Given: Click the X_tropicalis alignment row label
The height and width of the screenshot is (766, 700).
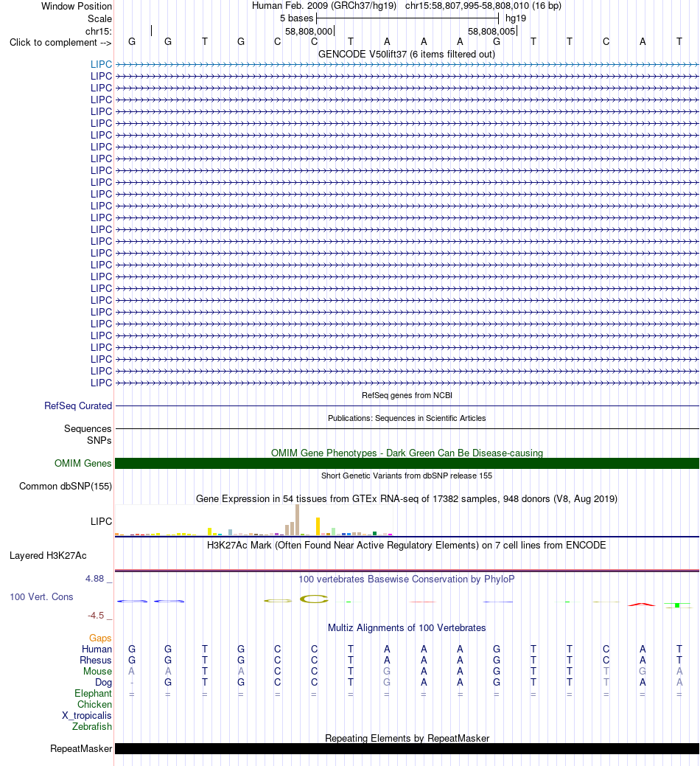Looking at the screenshot, I should [86, 716].
